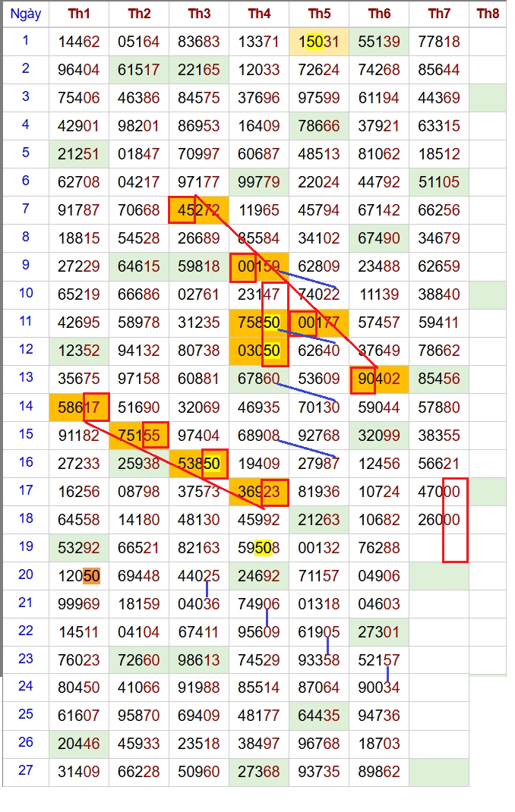515x812 pixels.
Task: Click the Th4 column header
Action: pyautogui.click(x=259, y=14)
